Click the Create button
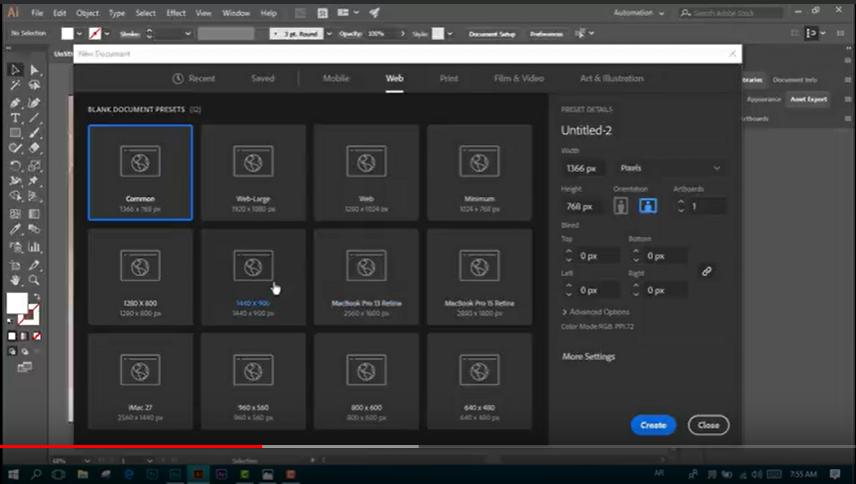Screen dimensions: 856x484 coord(653,425)
